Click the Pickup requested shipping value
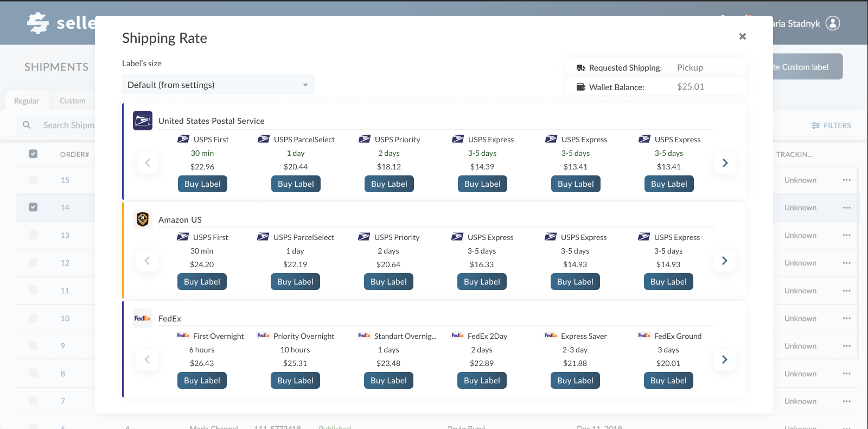868x429 pixels. (x=690, y=68)
